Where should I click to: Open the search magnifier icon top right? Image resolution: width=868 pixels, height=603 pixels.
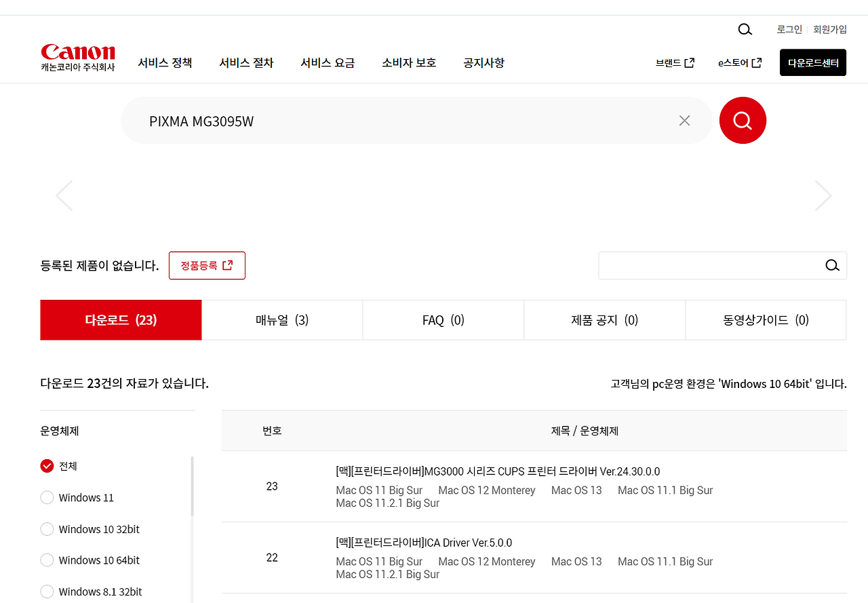tap(745, 29)
